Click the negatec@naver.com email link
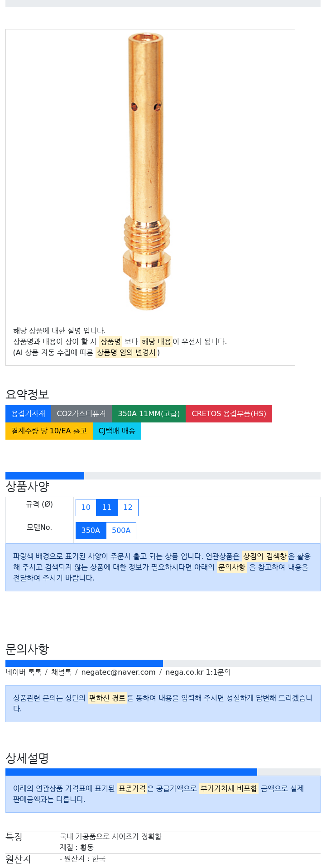The height and width of the screenshot is (868, 326). pyautogui.click(x=119, y=672)
